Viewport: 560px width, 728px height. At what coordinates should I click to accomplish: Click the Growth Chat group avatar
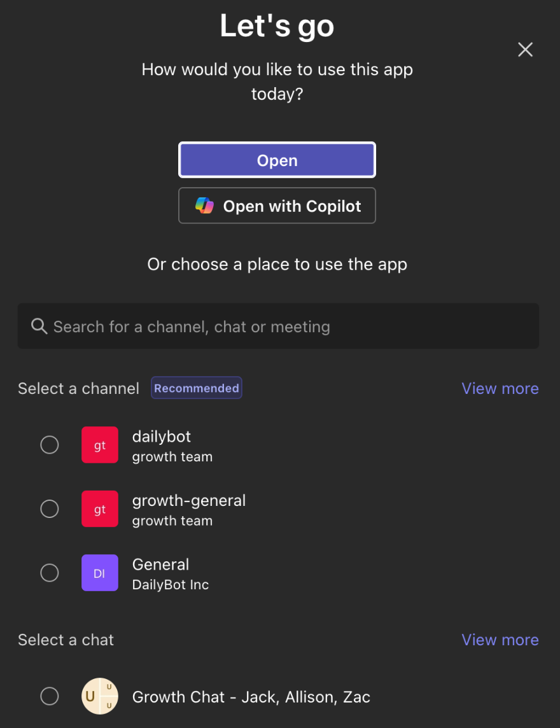coord(100,696)
